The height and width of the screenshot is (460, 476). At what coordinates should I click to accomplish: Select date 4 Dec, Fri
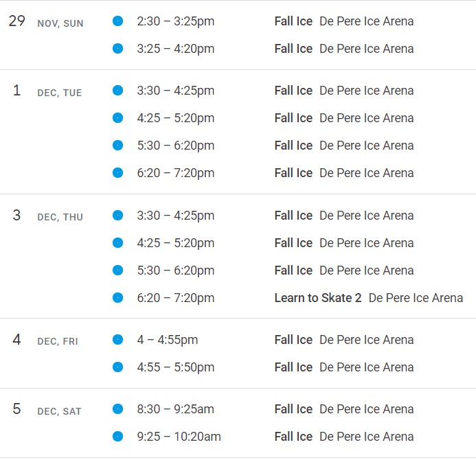[x=45, y=340]
